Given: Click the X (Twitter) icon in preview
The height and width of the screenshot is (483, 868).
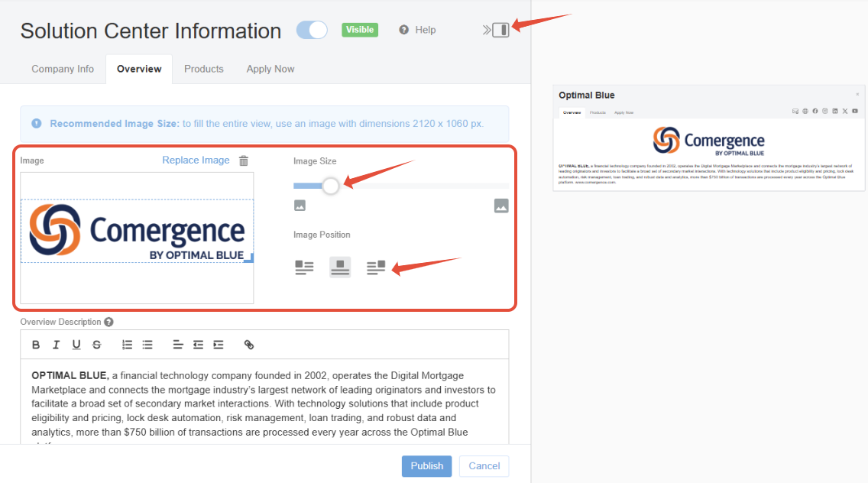Looking at the screenshot, I should click(x=845, y=112).
